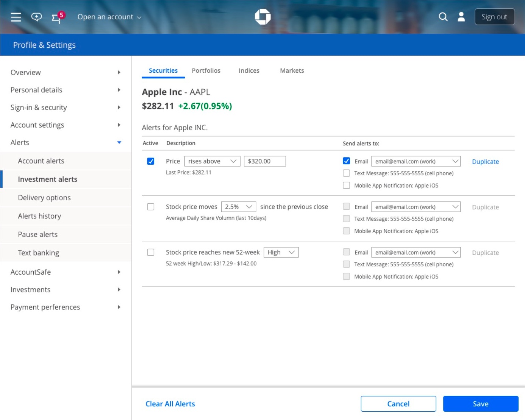Activate the 52-week alert checkbox
The image size is (525, 420).
151,252
